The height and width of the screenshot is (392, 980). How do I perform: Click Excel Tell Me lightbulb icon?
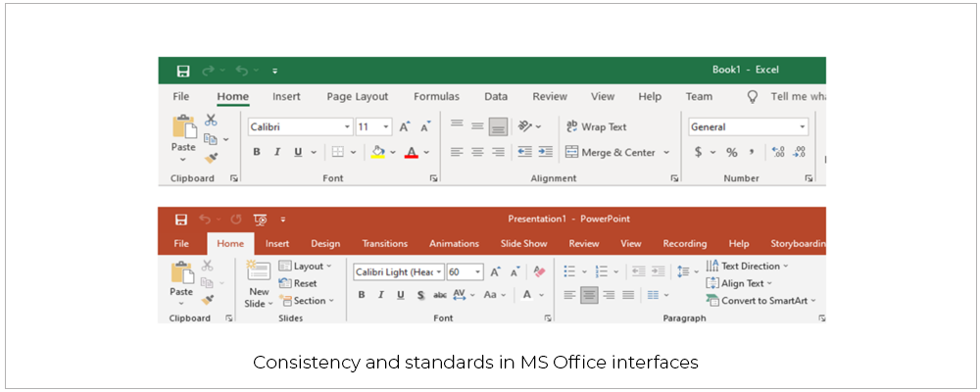[x=753, y=97]
